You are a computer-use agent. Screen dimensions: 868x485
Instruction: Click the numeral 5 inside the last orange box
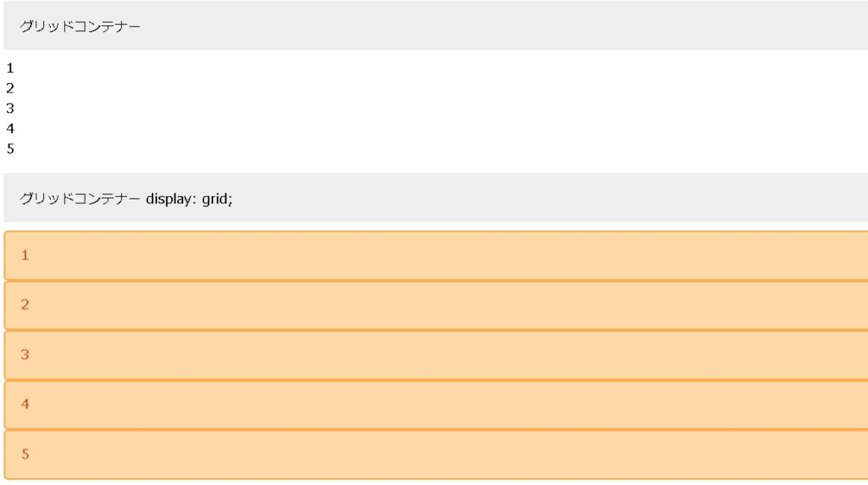[25, 454]
